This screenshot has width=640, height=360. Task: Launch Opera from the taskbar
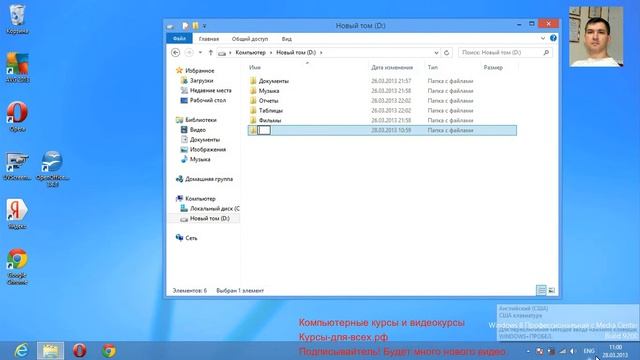click(80, 351)
